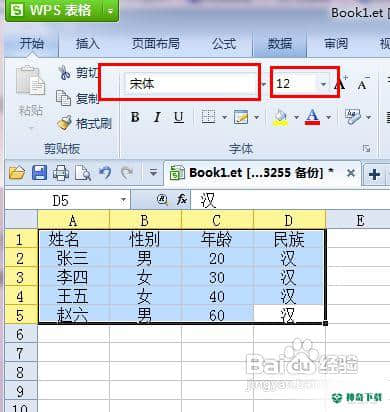Decrease font size with A- icon
Viewport: 390px width, 412px height.
pyautogui.click(x=363, y=83)
